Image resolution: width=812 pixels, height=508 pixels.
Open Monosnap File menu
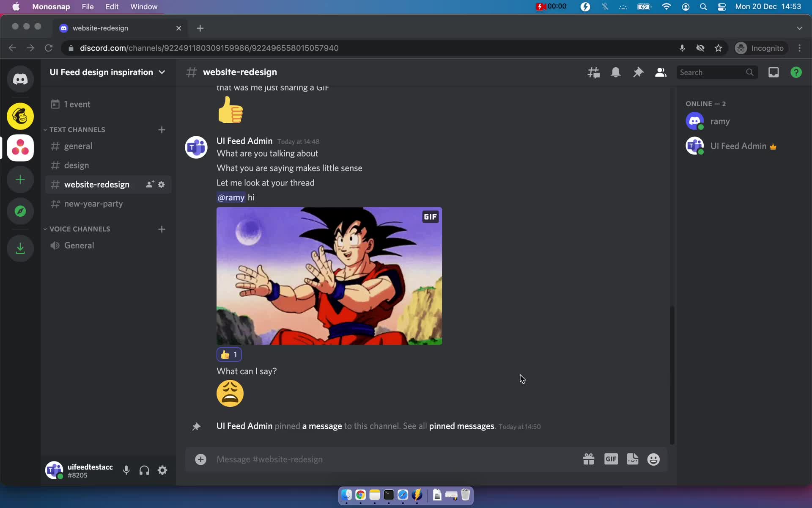(x=88, y=7)
